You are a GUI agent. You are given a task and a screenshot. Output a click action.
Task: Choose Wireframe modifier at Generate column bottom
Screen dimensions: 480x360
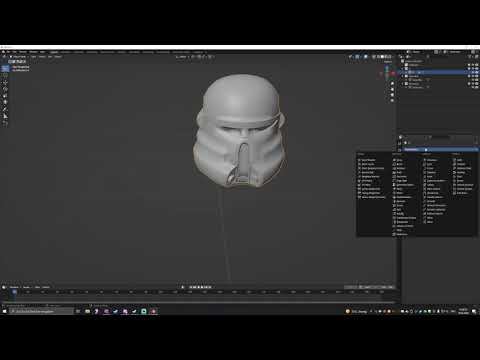pyautogui.click(x=401, y=234)
